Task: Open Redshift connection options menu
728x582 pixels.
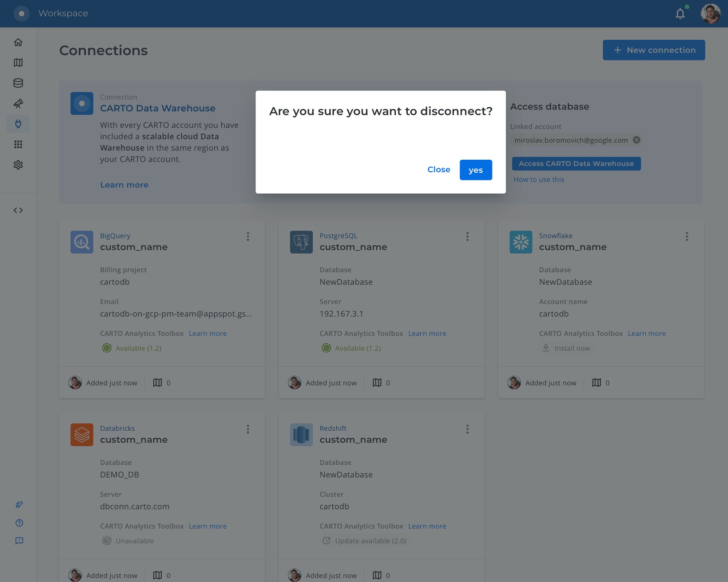Action: coord(467,429)
